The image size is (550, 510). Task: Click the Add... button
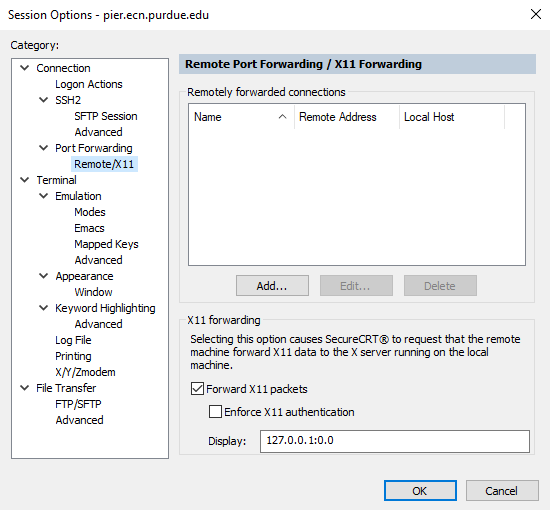272,286
